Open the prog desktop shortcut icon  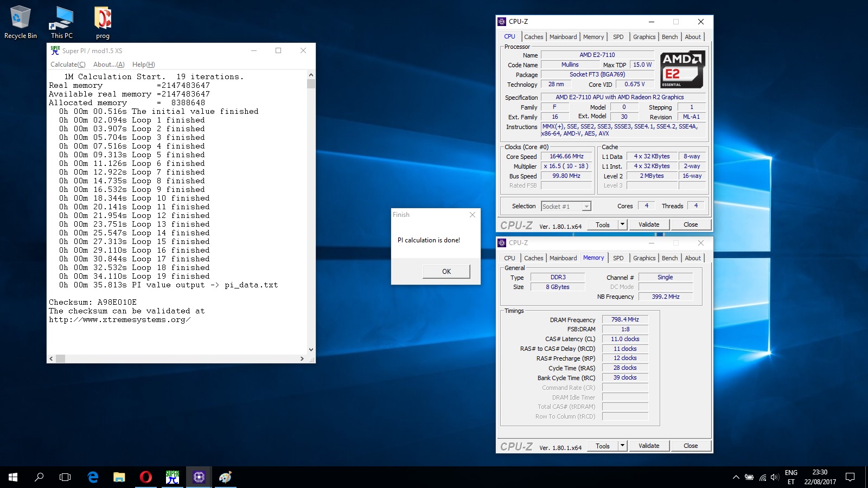103,22
